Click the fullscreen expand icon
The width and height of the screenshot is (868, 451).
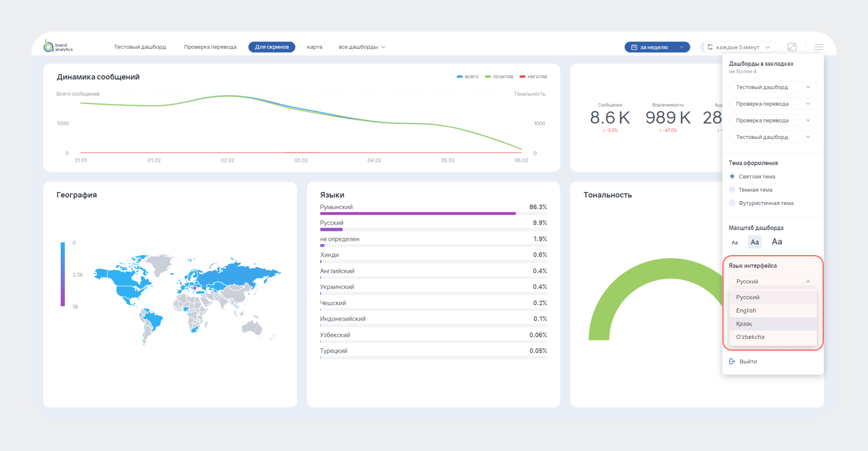click(x=791, y=47)
